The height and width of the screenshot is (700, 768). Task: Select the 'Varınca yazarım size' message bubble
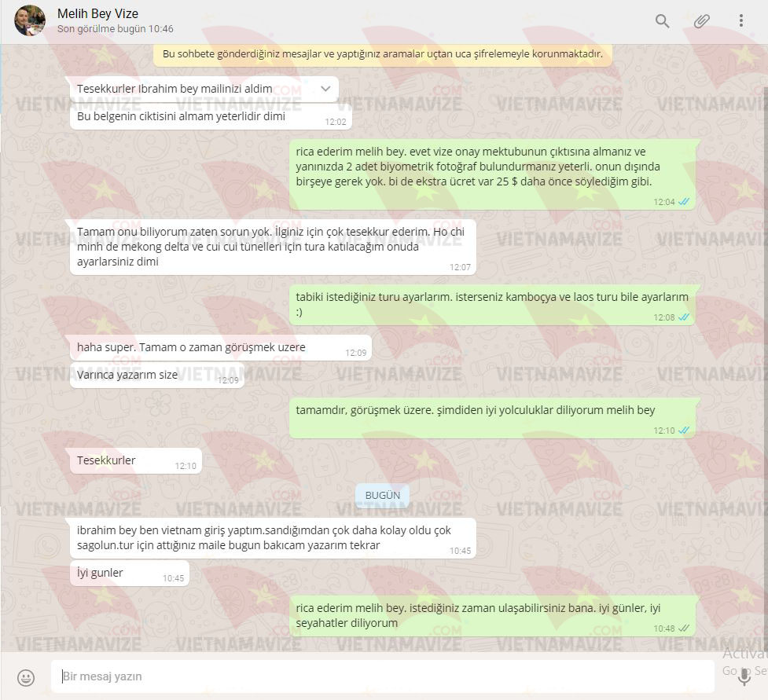click(157, 375)
